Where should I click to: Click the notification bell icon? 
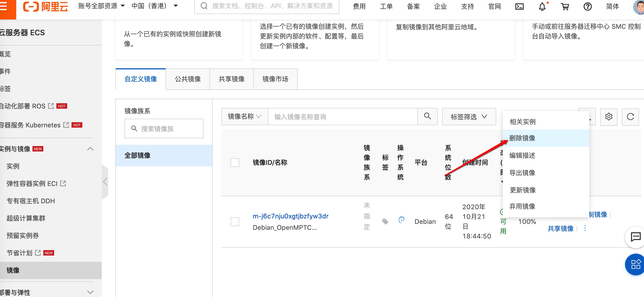[x=542, y=7]
